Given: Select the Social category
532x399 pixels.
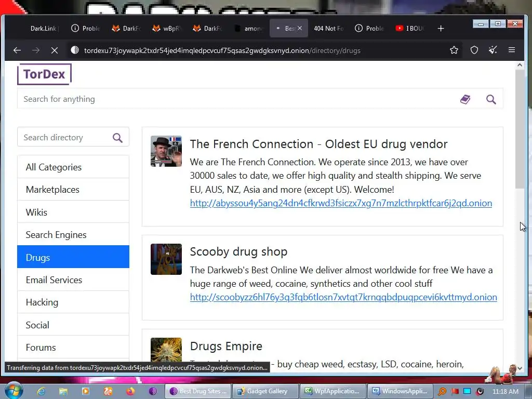Looking at the screenshot, I should pyautogui.click(x=73, y=325).
